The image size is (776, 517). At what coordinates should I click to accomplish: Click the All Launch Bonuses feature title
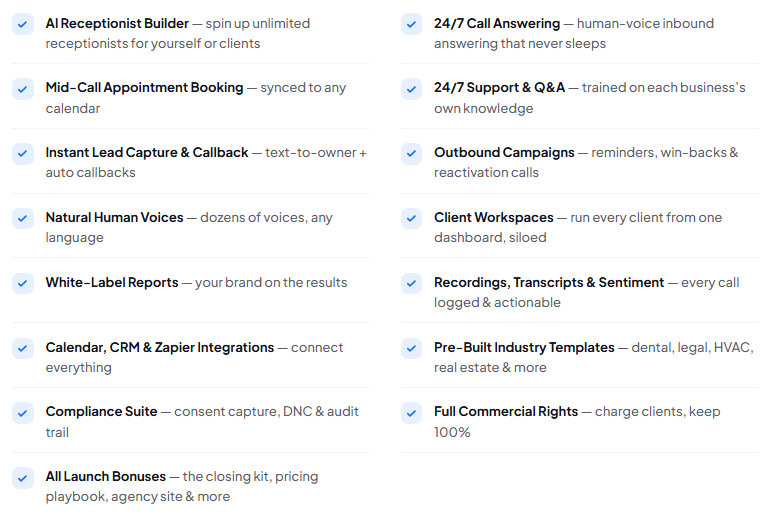pyautogui.click(x=106, y=476)
